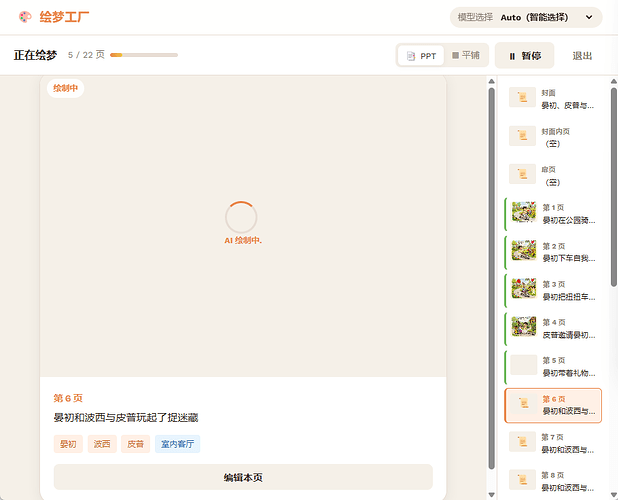618x500 pixels.
Task: Click the generation progress bar
Action: pos(144,55)
